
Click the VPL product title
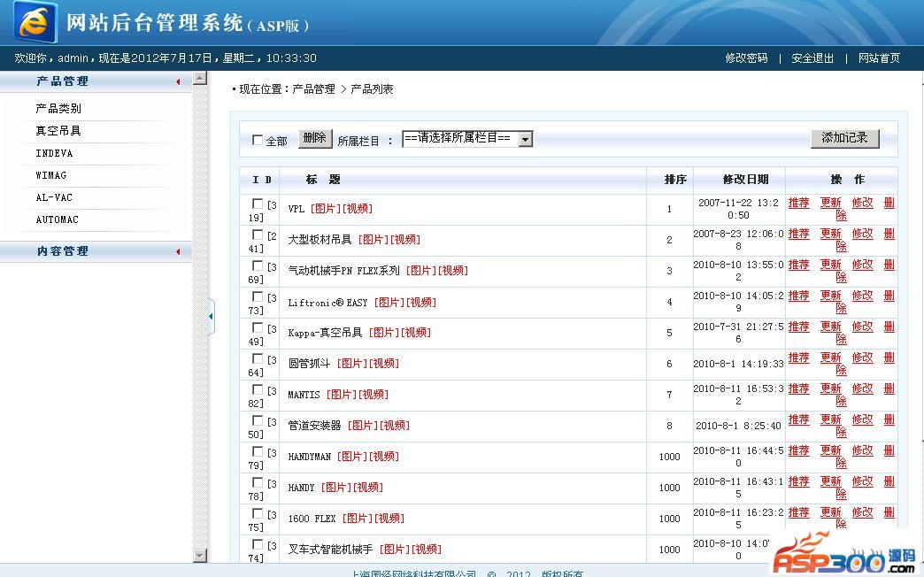point(296,209)
